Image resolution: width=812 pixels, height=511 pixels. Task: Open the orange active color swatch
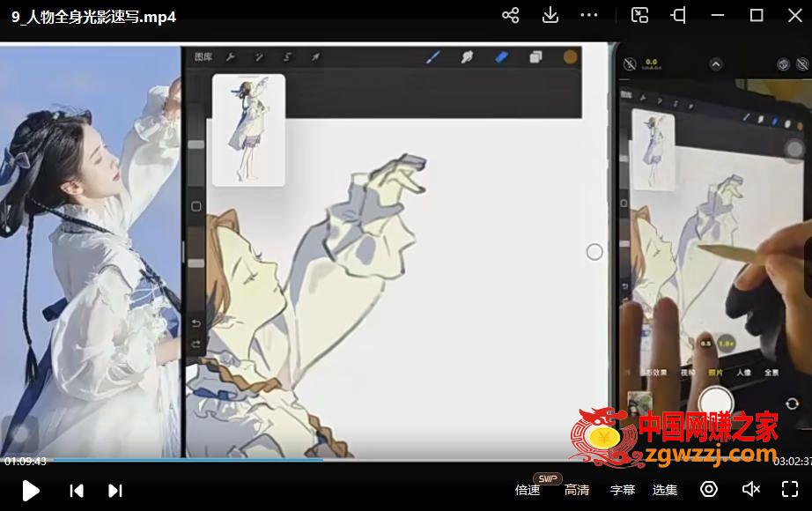[570, 57]
